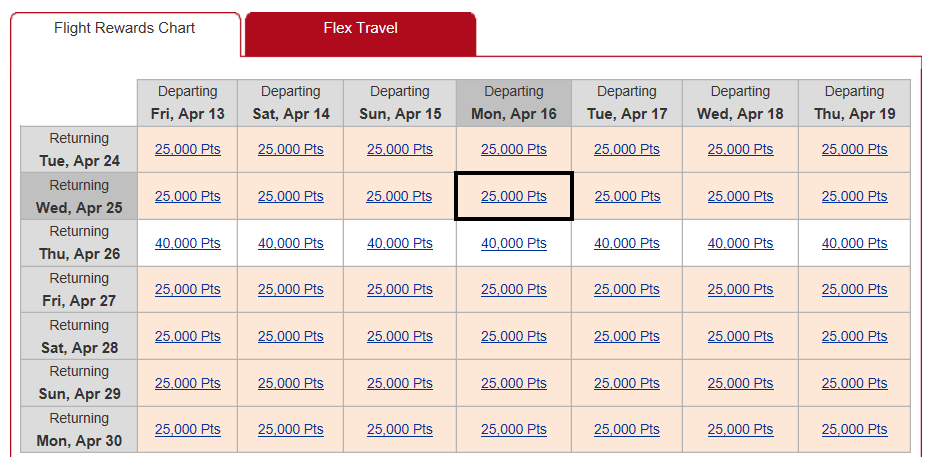Click 40,000 Pts departing Sat Apr 14, returning Apr 26
Screen dimensions: 934x457
[x=291, y=243]
